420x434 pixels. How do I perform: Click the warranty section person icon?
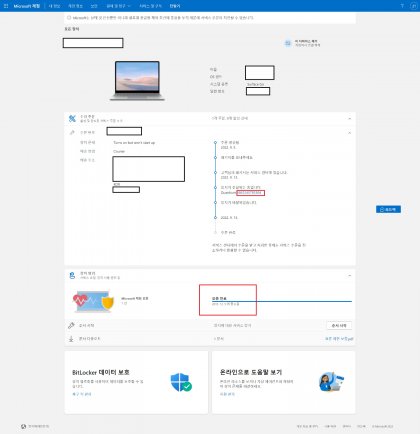click(x=72, y=275)
